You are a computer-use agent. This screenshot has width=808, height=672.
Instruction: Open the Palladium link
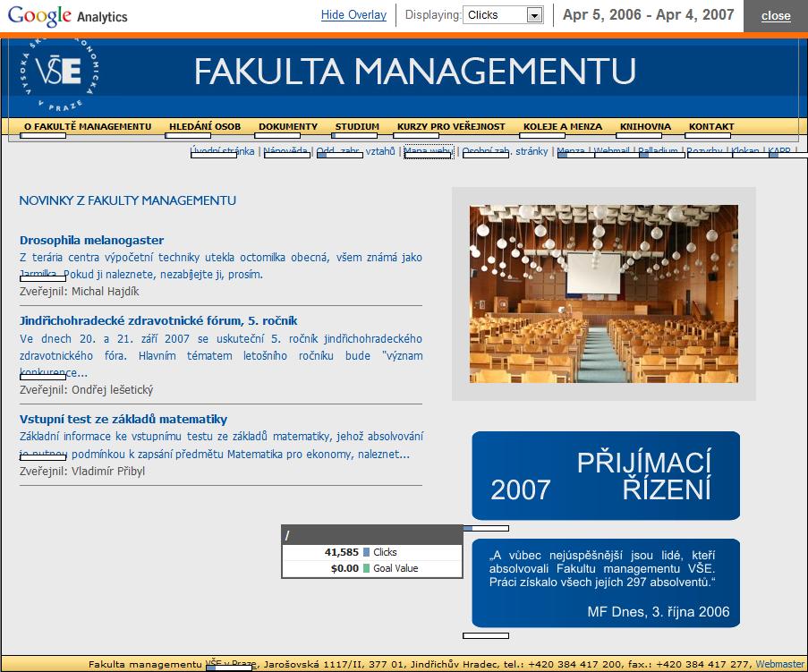pos(658,151)
